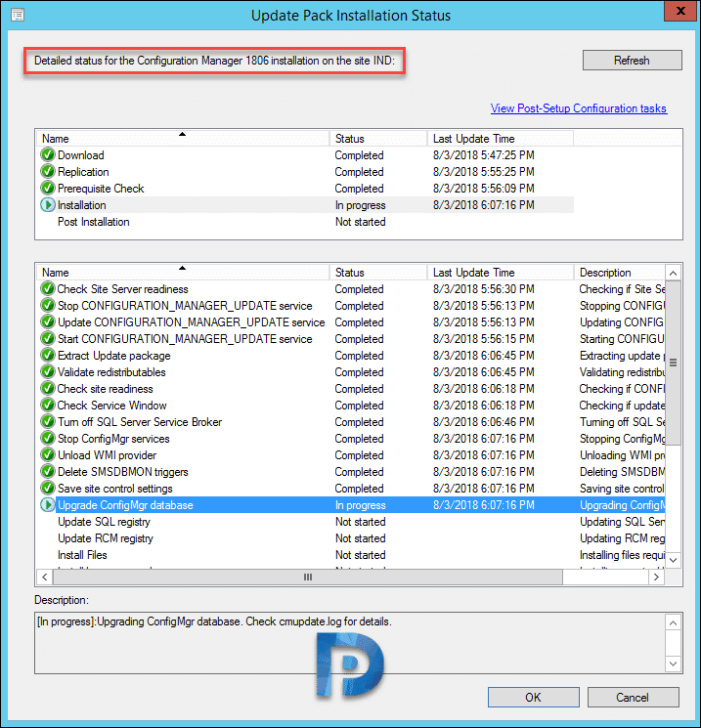
Task: Click the 8/3/2018 5:56:30 PM timestamp
Action: (484, 289)
